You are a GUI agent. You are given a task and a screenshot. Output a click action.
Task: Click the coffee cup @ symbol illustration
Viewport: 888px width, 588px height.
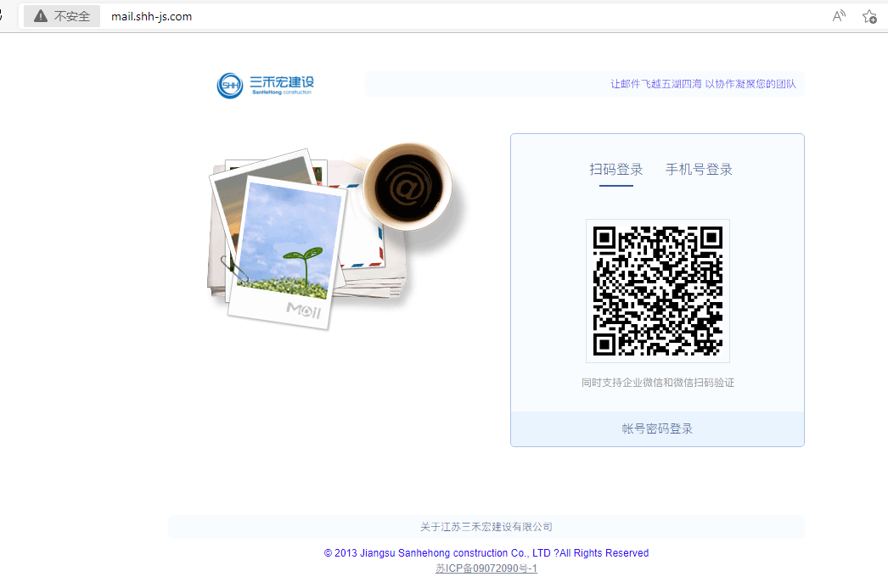coord(407,185)
